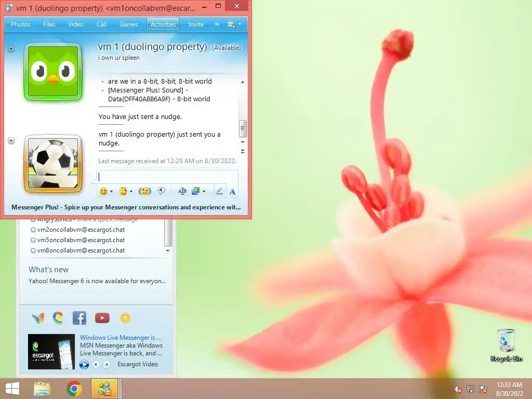
Task: Click chat history scroll up arrow
Action: (x=243, y=82)
